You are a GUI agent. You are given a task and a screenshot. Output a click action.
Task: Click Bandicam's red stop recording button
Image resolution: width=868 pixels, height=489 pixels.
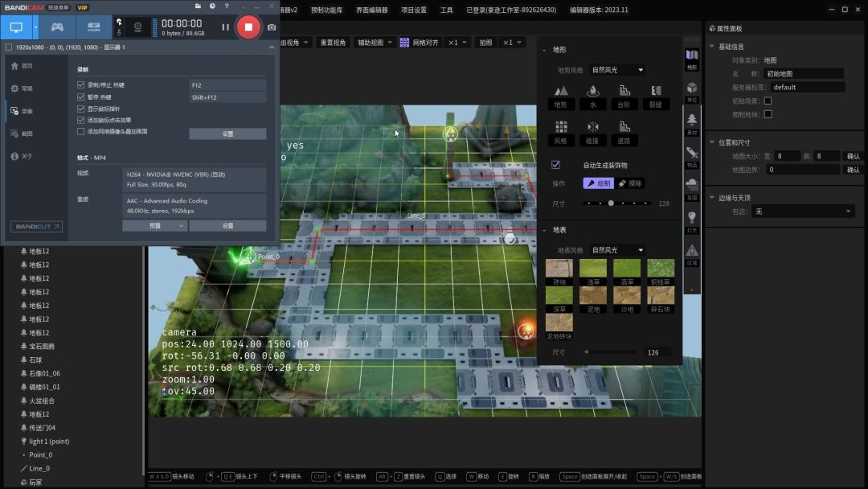248,27
